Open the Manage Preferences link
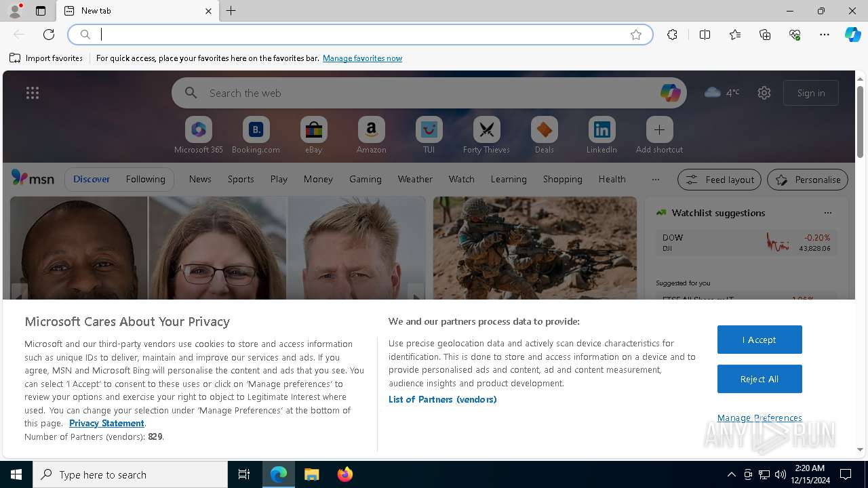This screenshot has height=488, width=868. coord(759,418)
